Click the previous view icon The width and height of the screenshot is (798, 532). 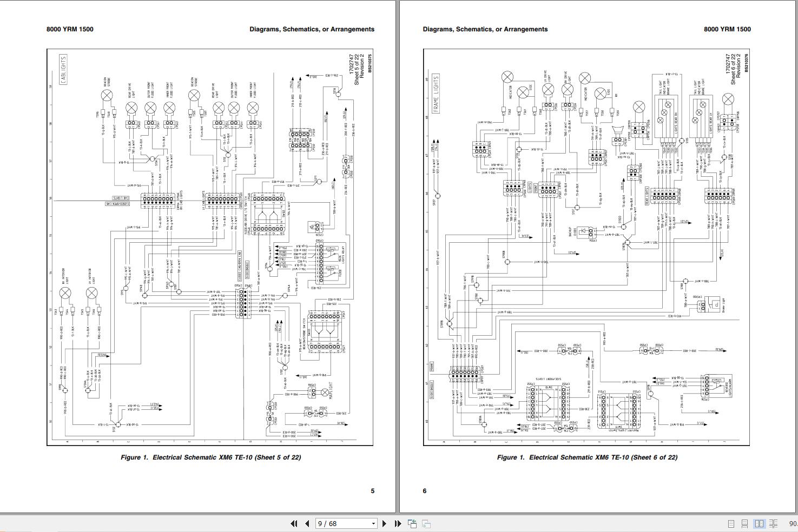[412, 523]
